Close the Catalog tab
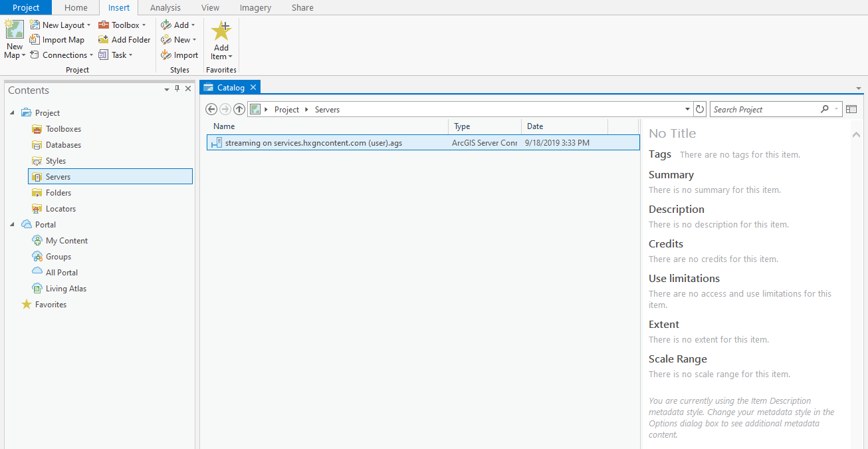The width and height of the screenshot is (868, 449). click(x=253, y=88)
